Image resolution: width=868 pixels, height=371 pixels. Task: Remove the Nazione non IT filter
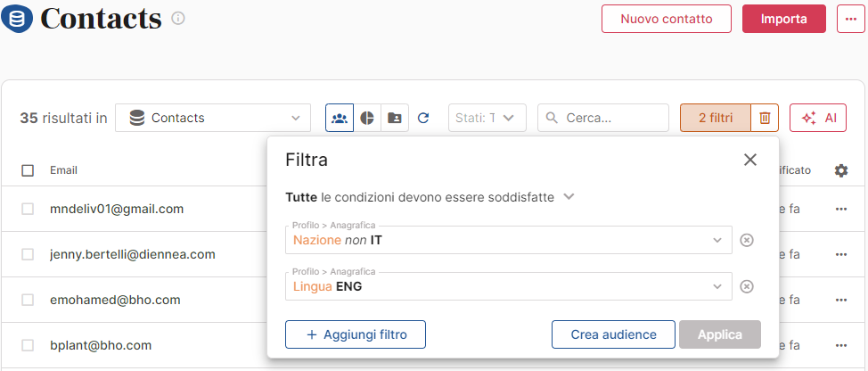pos(747,240)
